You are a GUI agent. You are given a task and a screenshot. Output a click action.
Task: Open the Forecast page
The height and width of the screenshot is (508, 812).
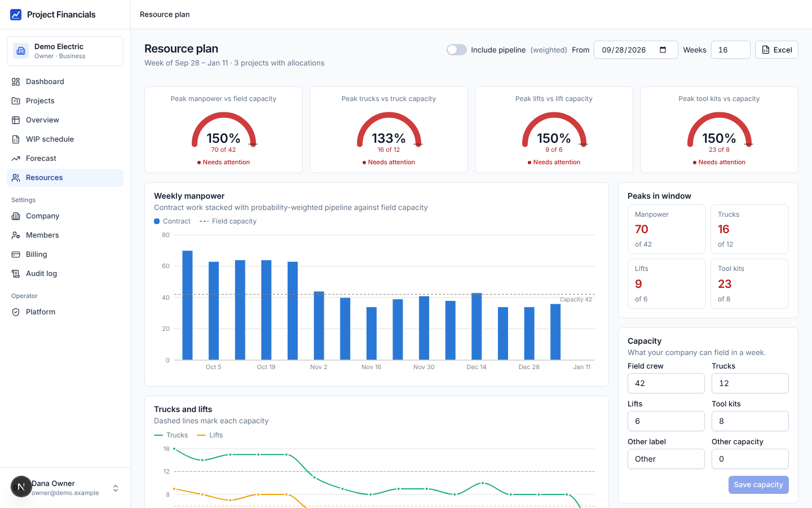pyautogui.click(x=65, y=159)
